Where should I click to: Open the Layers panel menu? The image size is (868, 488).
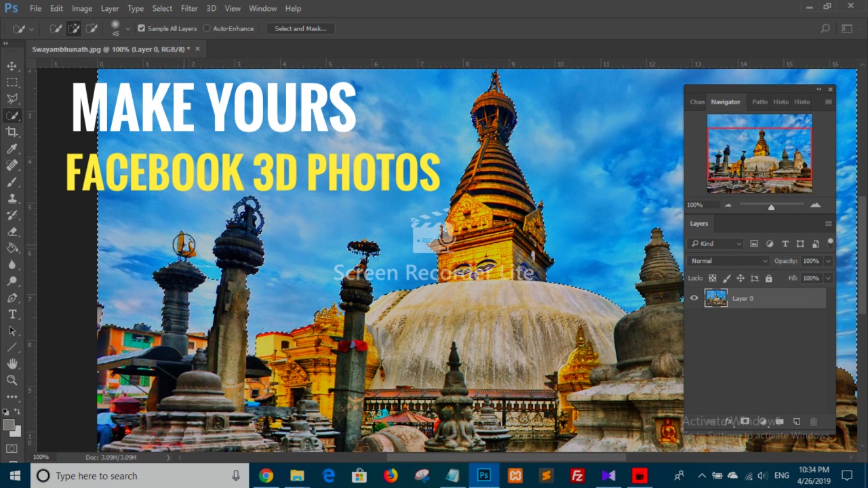click(828, 224)
